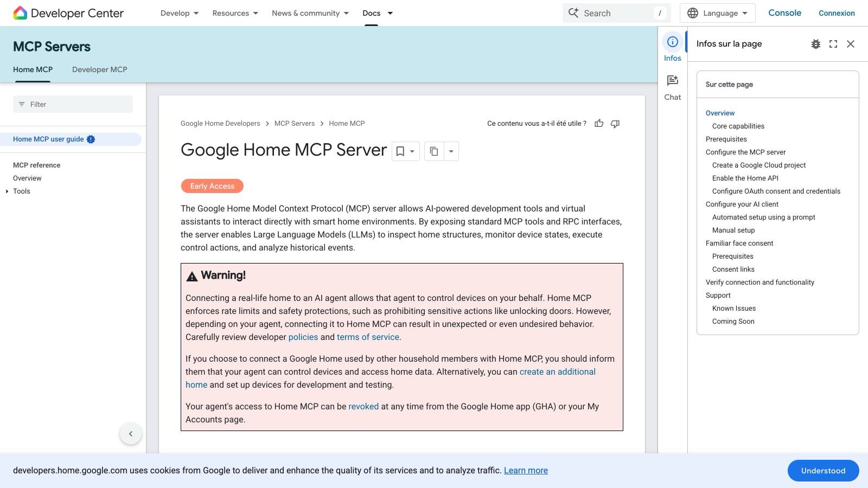This screenshot has width=868, height=488.
Task: Jump to Create a Google Cloud project
Action: (x=759, y=165)
